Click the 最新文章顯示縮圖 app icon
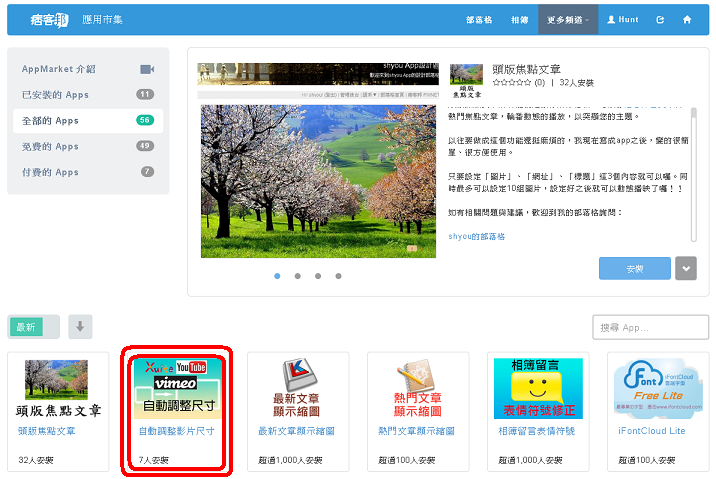 click(x=297, y=389)
